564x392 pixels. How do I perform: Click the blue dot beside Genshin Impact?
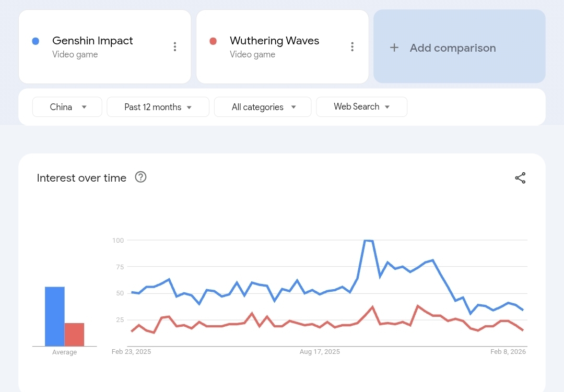pyautogui.click(x=36, y=41)
